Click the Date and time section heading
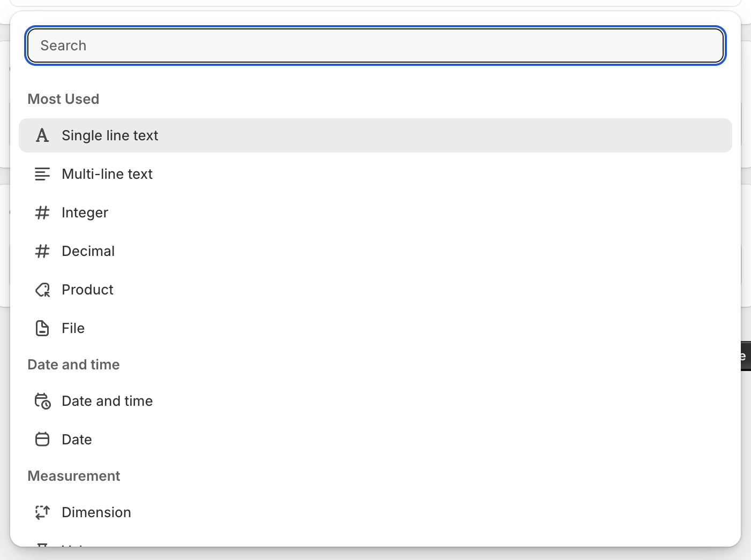The height and width of the screenshot is (560, 751). click(x=73, y=365)
